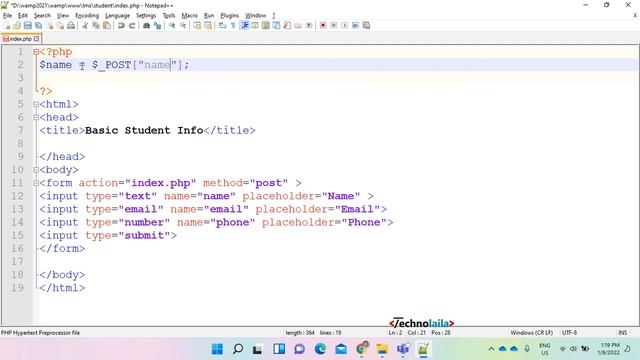This screenshot has width=640, height=360.
Task: Open Windows Search from the taskbar
Action: [238, 349]
